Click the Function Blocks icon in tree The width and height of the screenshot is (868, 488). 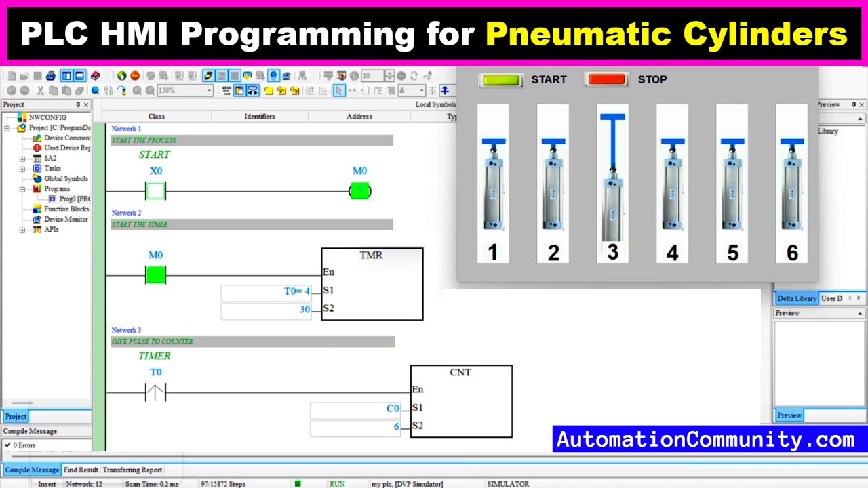(37, 209)
